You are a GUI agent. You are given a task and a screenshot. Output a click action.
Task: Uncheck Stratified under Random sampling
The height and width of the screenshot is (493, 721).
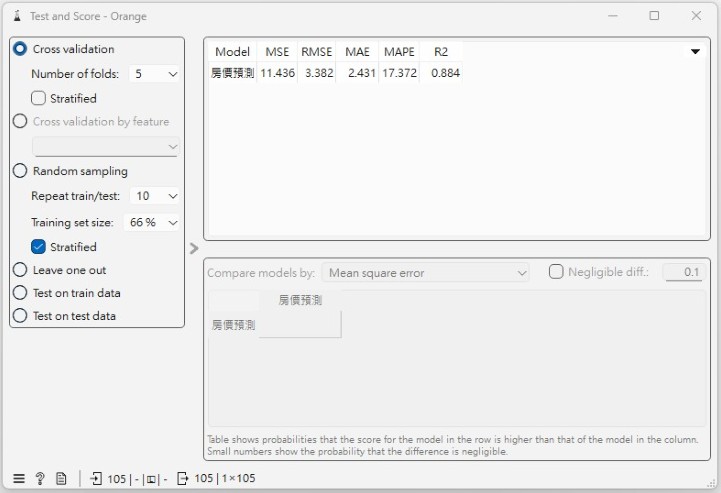(x=39, y=246)
